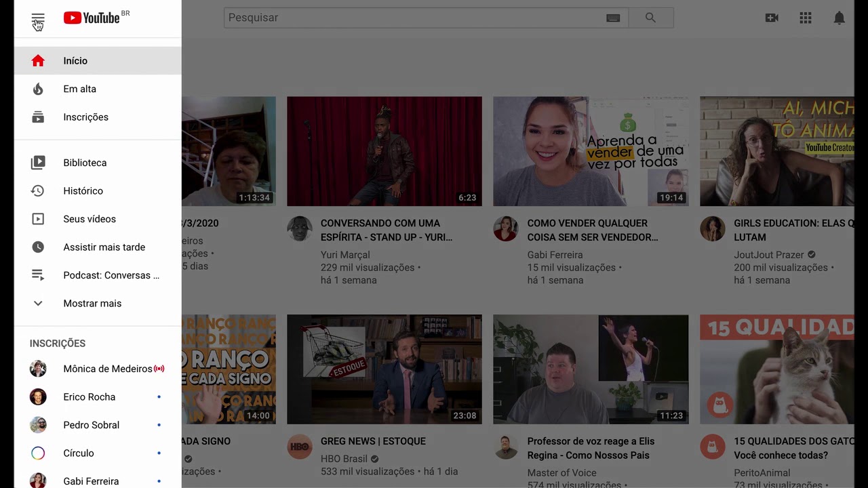Click the Master of Voice channel name

pos(562,473)
